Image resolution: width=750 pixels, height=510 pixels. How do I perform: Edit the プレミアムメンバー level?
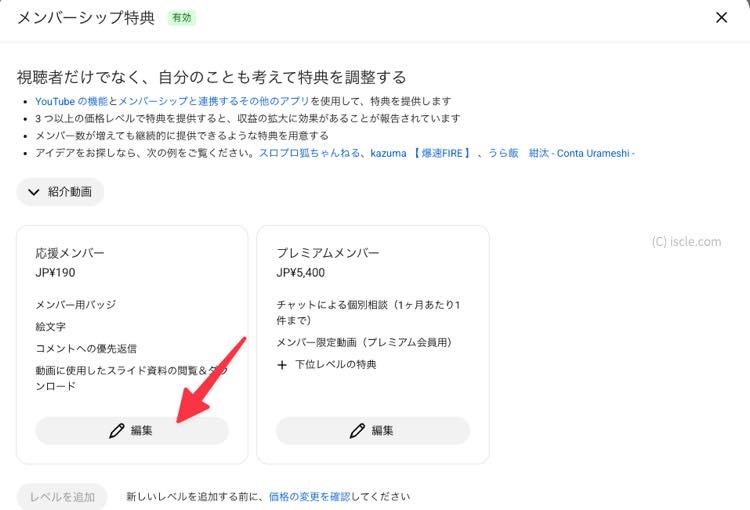[373, 431]
